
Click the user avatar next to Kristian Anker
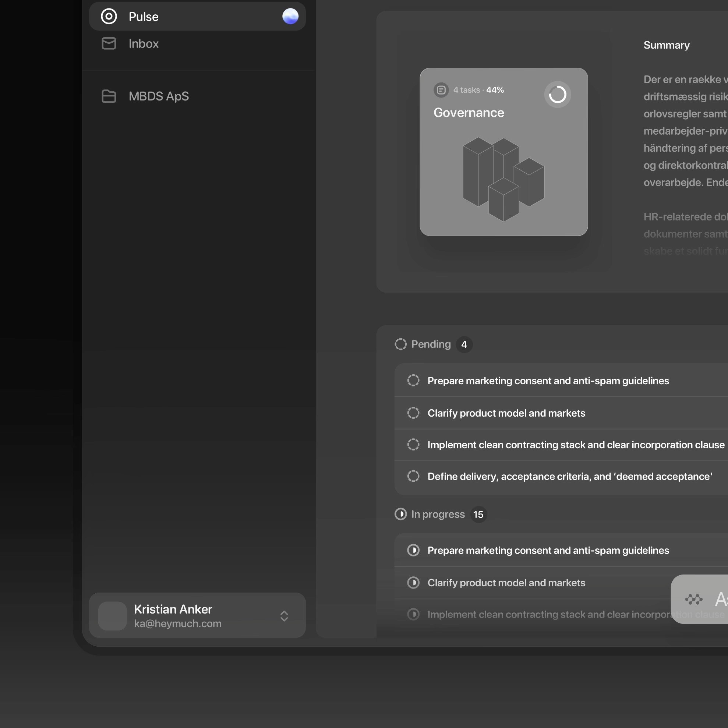[112, 616]
